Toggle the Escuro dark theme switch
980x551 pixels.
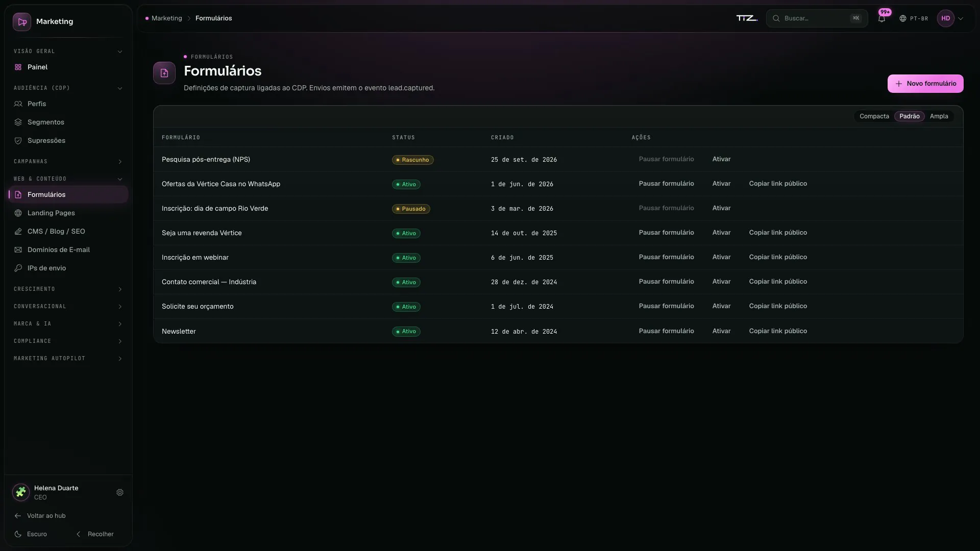click(31, 534)
